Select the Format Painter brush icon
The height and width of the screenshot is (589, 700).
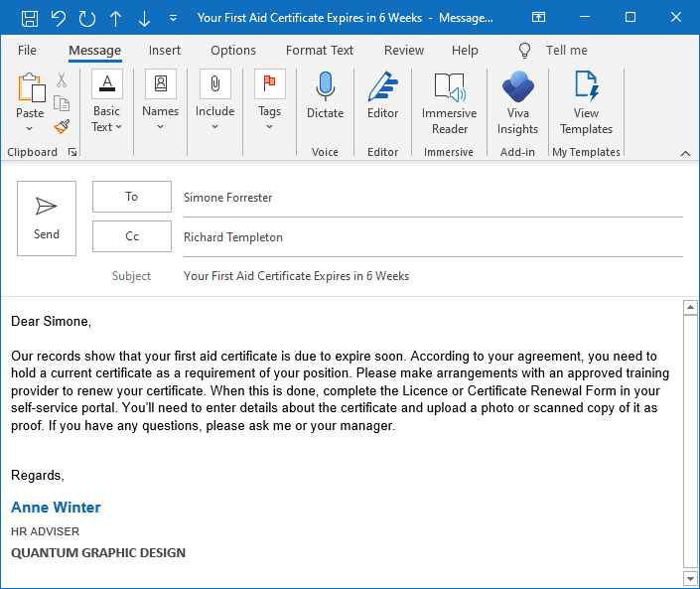point(62,126)
